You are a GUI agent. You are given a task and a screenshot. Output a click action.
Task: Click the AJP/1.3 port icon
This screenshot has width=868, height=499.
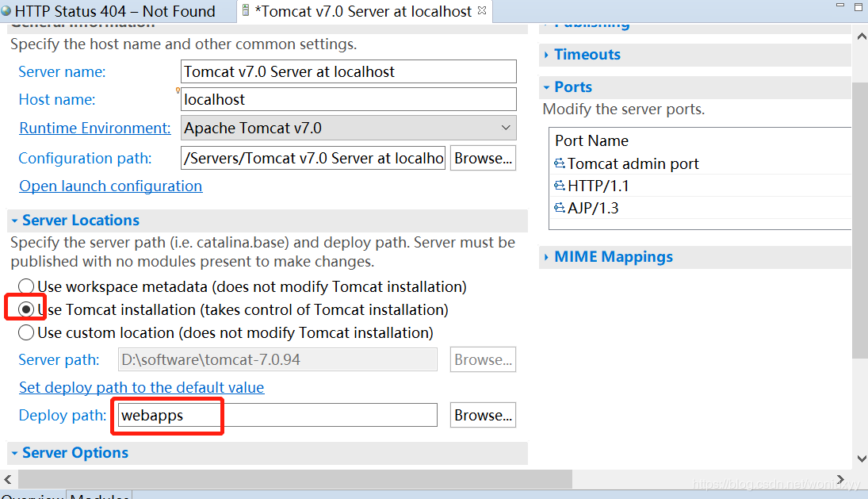[560, 208]
